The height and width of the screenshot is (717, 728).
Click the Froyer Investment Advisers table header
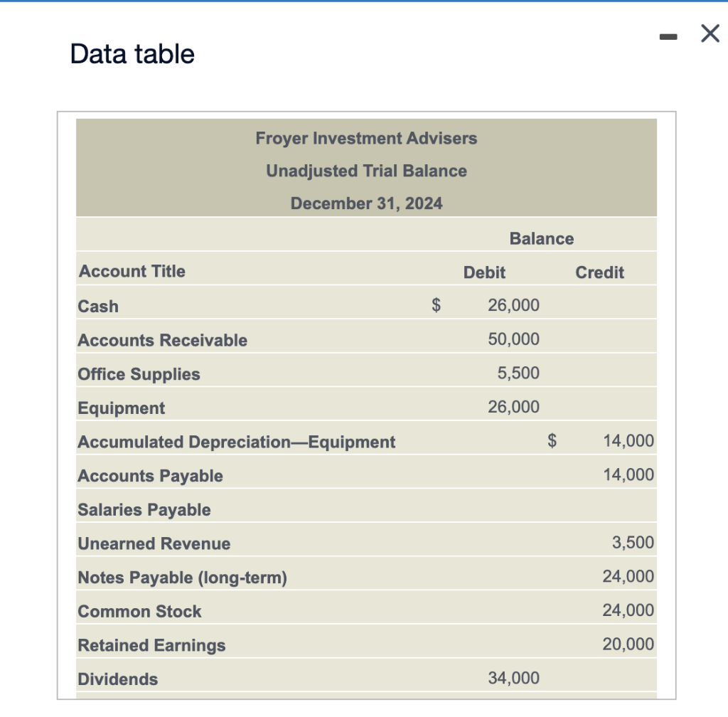[367, 138]
